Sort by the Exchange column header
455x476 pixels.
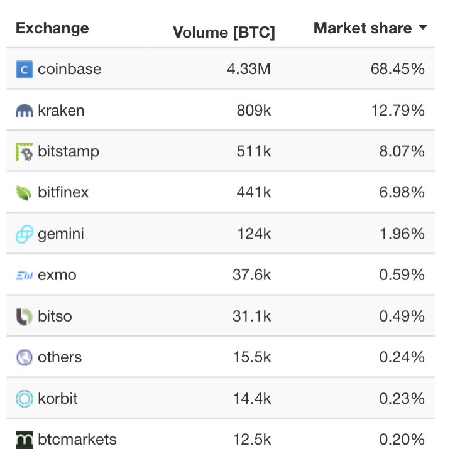tap(52, 29)
